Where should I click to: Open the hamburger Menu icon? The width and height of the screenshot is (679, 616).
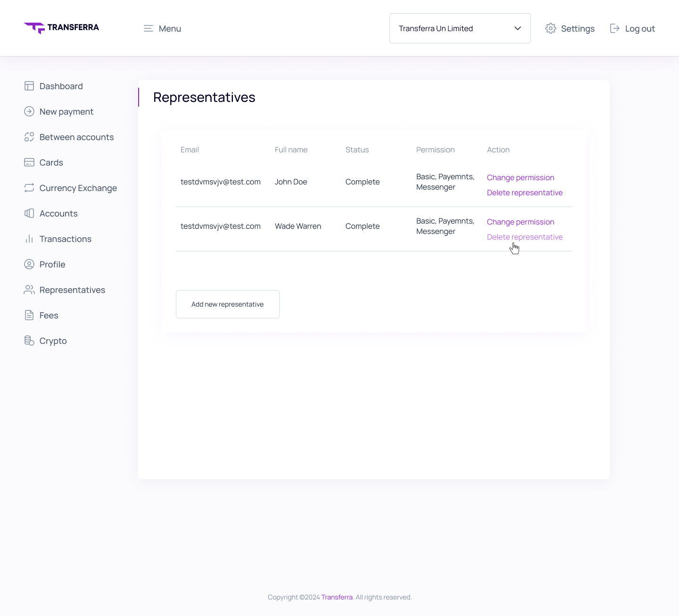[149, 28]
